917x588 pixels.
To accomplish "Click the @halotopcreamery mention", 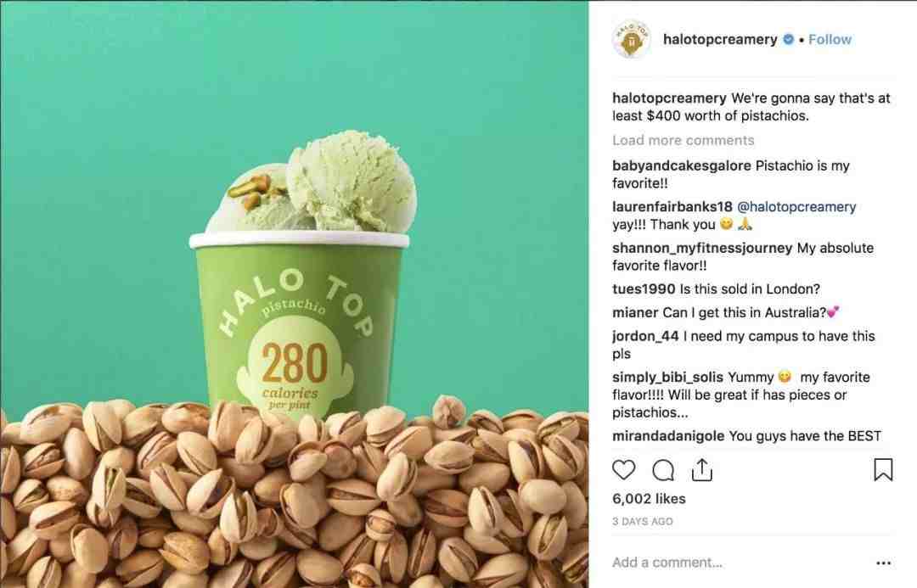I will [796, 207].
